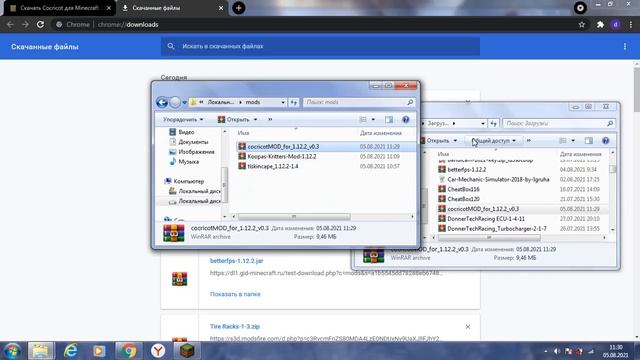
Task: Expand the Открыть dropdown arrow in mods window
Action: click(x=256, y=120)
